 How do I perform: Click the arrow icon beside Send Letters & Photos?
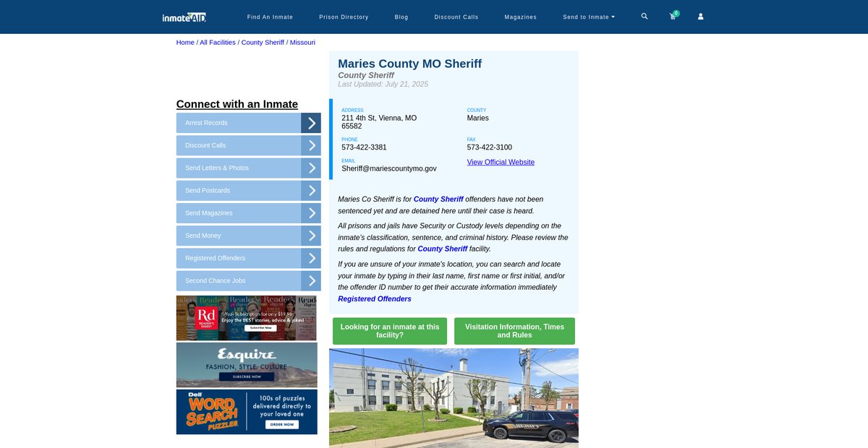pyautogui.click(x=311, y=168)
